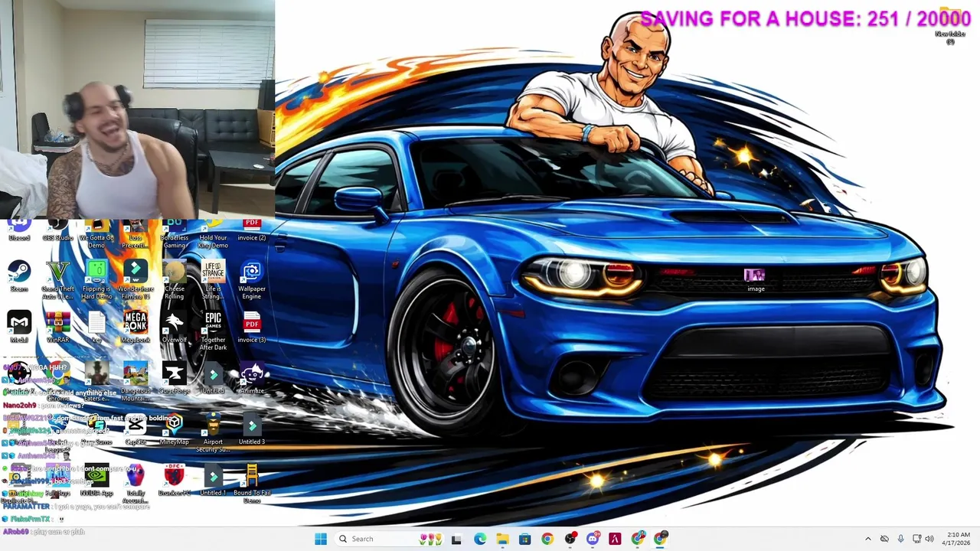
Task: Open the Cheese Rolling game shortcut
Action: click(175, 279)
